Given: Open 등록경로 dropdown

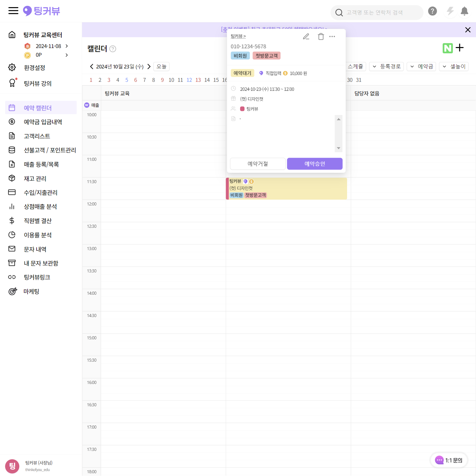Looking at the screenshot, I should pos(386,66).
